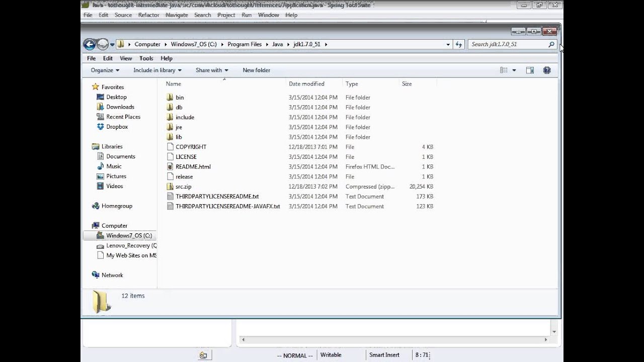Open the Navigate menu in Spring Tool Suite

(177, 15)
